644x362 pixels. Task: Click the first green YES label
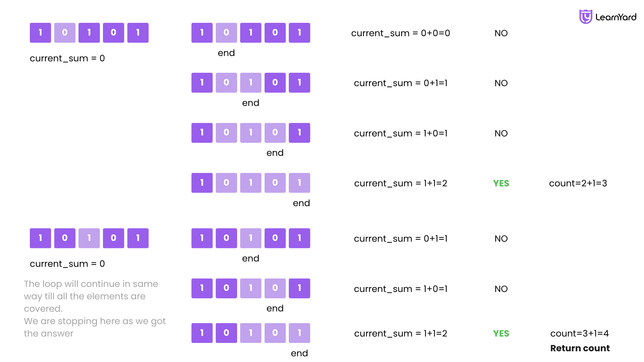pos(501,183)
